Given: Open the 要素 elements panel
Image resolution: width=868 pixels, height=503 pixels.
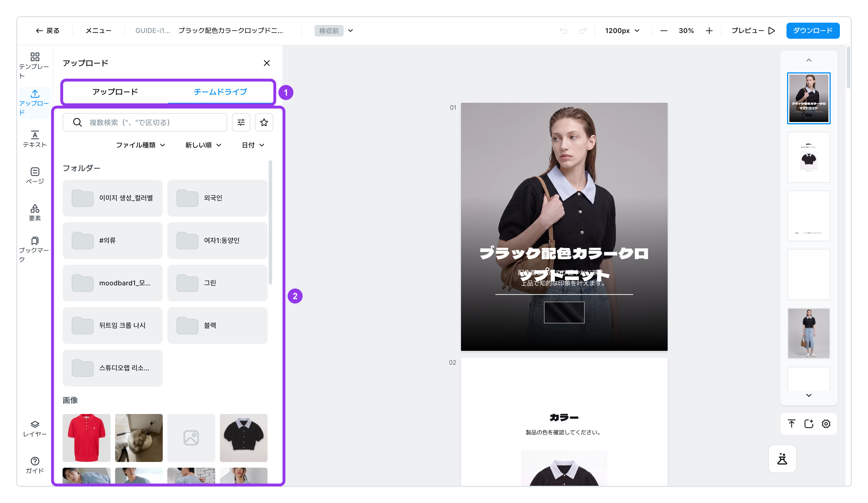Looking at the screenshot, I should (x=34, y=212).
